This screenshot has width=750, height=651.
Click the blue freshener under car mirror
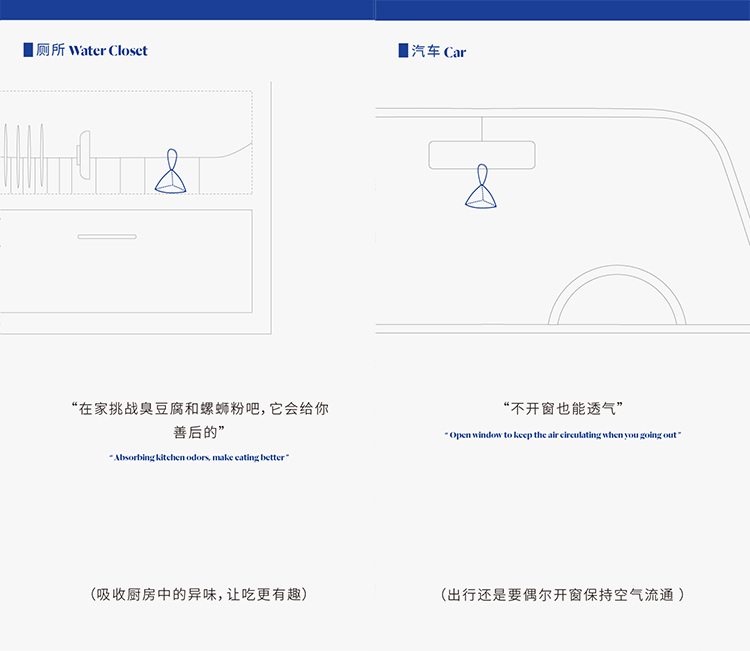482,190
